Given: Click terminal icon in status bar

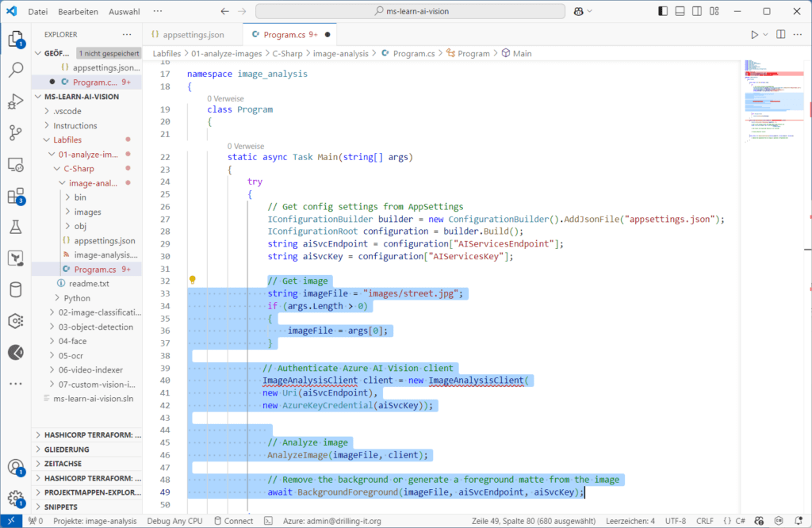Looking at the screenshot, I should [268, 521].
